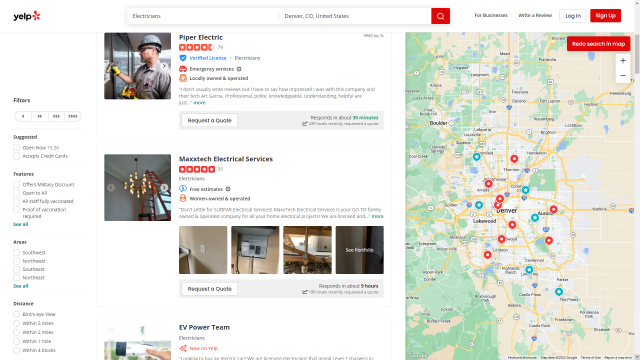Select Bird's-eye View distance
Viewport: 640px width, 360px height.
(x=16, y=314)
